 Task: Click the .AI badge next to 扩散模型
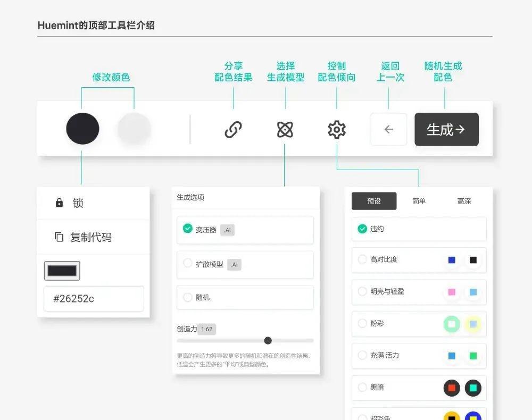tap(234, 265)
